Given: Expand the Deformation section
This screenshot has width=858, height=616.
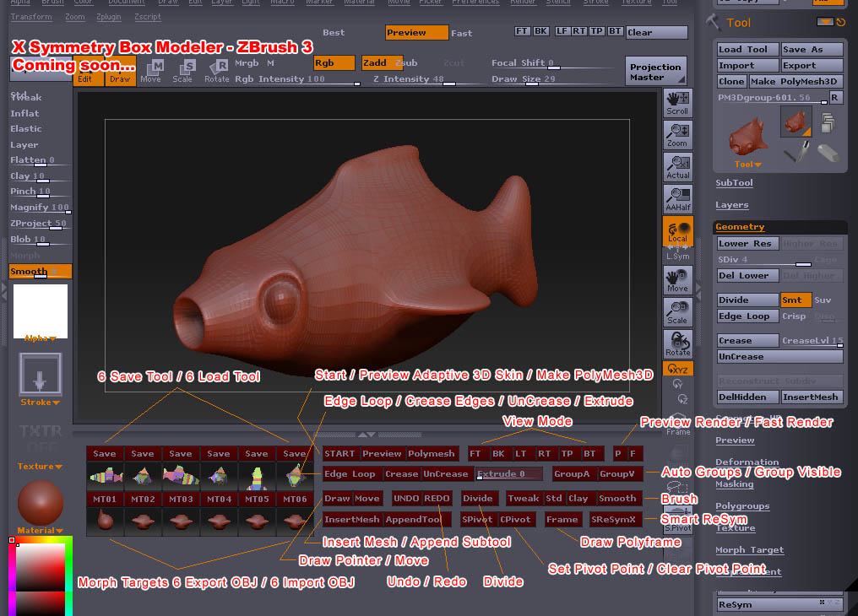Looking at the screenshot, I should tap(749, 462).
